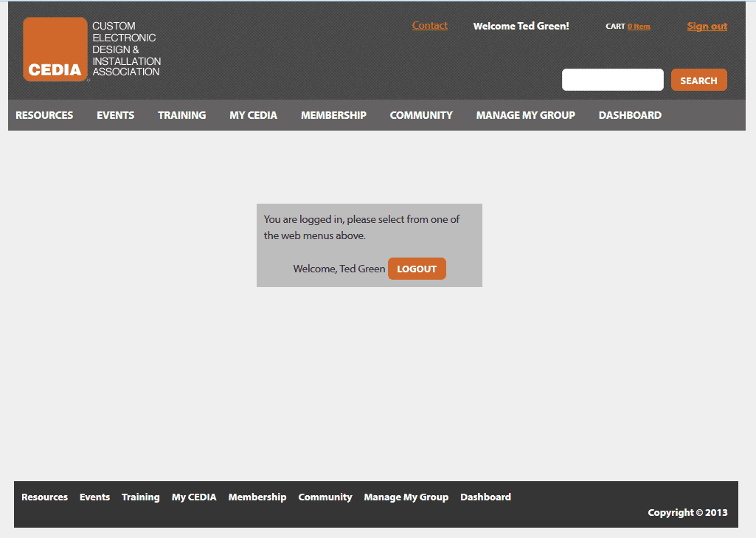Click the orange SEARCH button
Screen dimensions: 756x538
[x=698, y=80]
